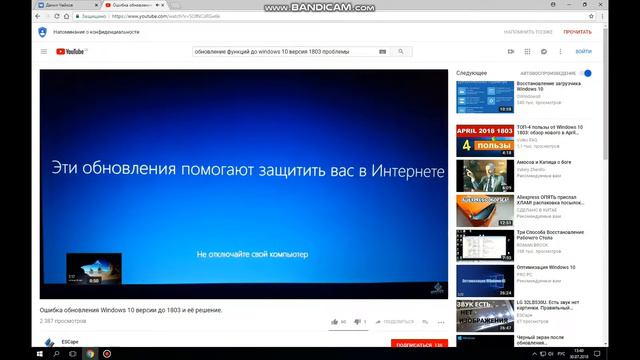Click НАПОМНИТЬ ПОЗЖЕ in privacy banner
Viewport: 640px width, 360px height.
[x=528, y=32]
